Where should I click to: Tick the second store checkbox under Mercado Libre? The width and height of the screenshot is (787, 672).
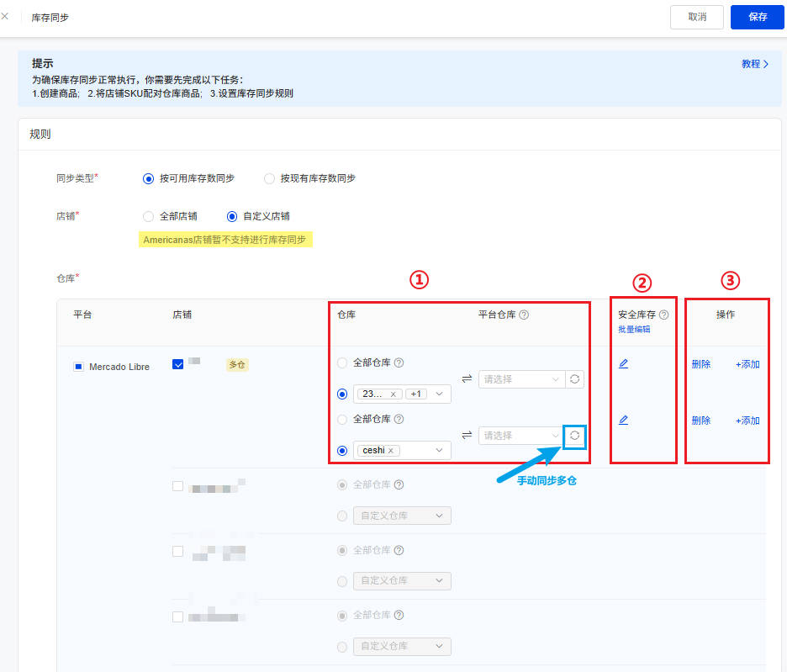click(177, 485)
